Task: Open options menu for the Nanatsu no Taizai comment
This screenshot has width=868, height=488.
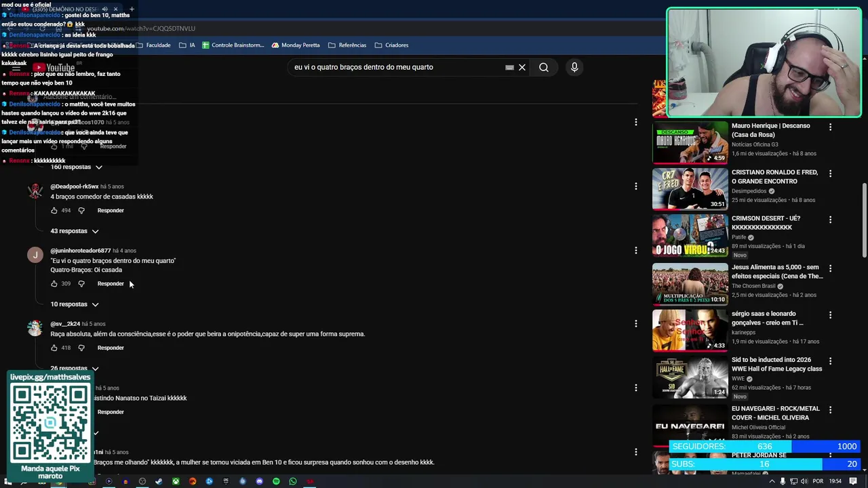Action: click(x=635, y=388)
